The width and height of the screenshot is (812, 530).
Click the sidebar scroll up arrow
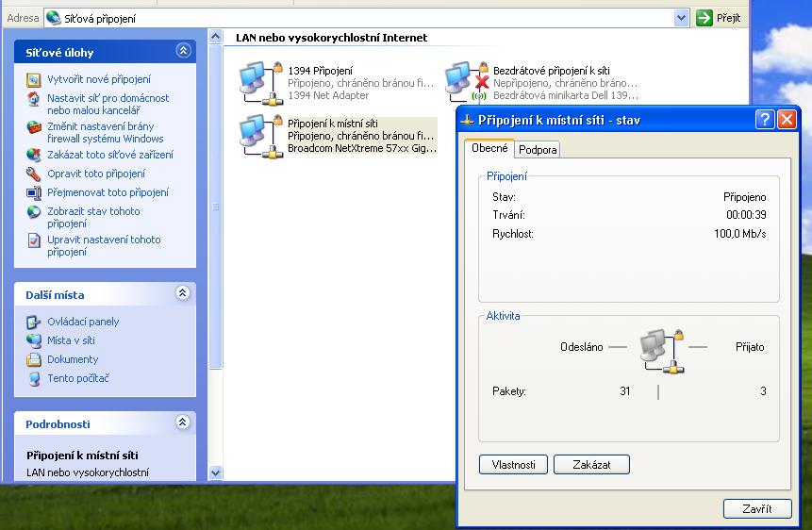coord(215,37)
